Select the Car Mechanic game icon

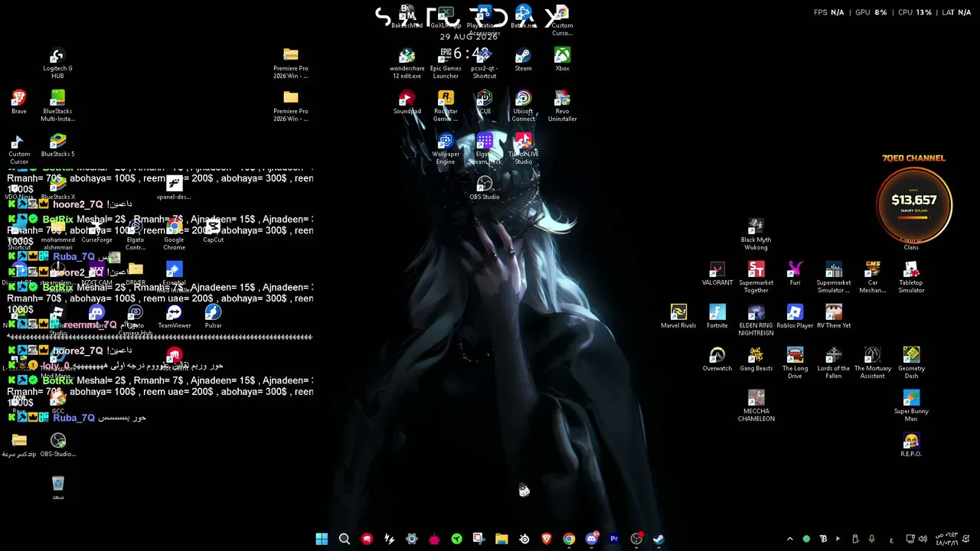pyautogui.click(x=872, y=278)
